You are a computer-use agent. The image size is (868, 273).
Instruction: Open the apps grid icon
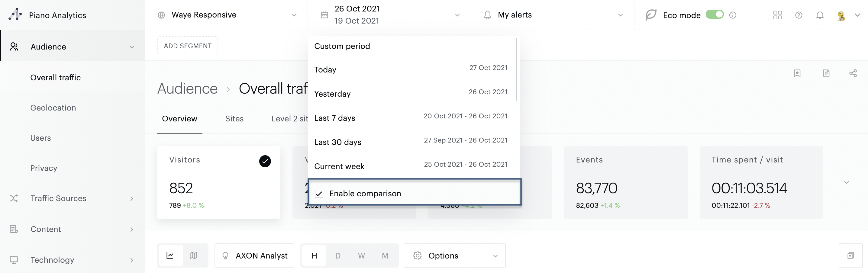(777, 15)
